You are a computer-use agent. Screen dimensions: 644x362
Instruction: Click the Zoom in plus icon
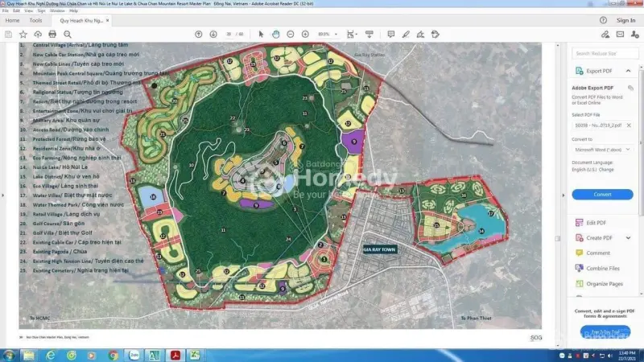point(305,34)
